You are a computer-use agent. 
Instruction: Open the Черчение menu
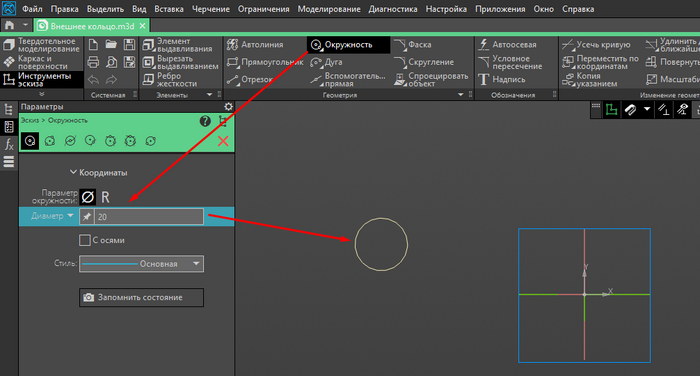210,9
